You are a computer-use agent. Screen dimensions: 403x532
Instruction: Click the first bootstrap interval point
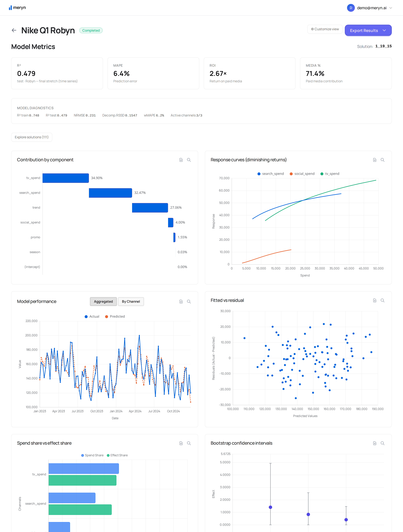[271, 507]
